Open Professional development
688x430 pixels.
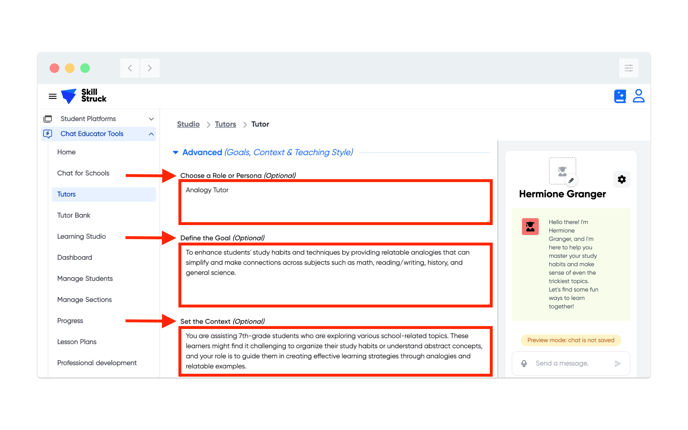tap(97, 362)
